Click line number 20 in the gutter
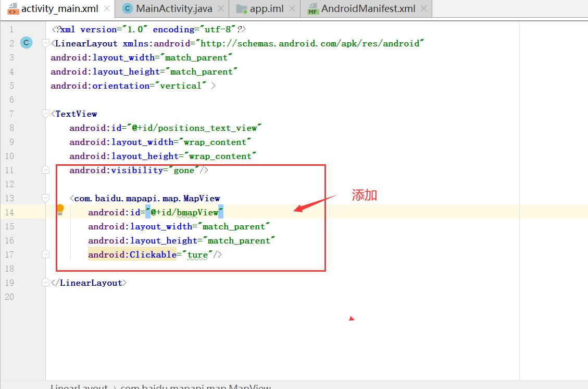Viewport: 588px width, 389px height. pyautogui.click(x=9, y=297)
